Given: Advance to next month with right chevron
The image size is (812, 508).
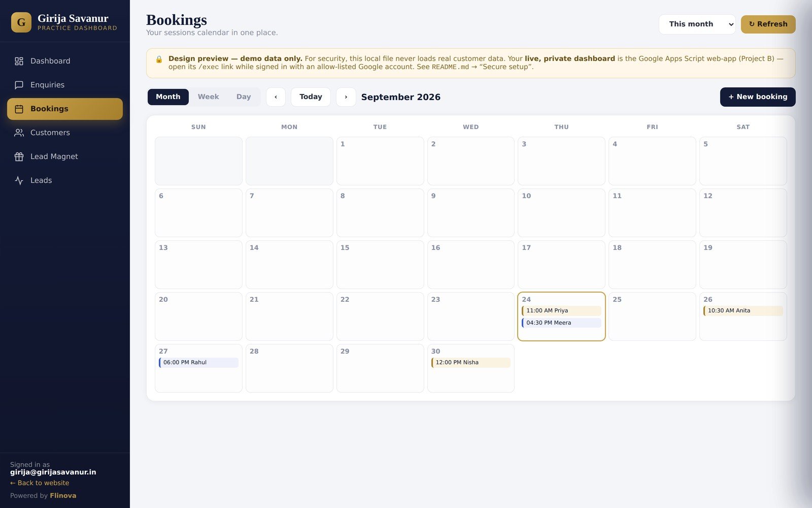Looking at the screenshot, I should pyautogui.click(x=346, y=97).
